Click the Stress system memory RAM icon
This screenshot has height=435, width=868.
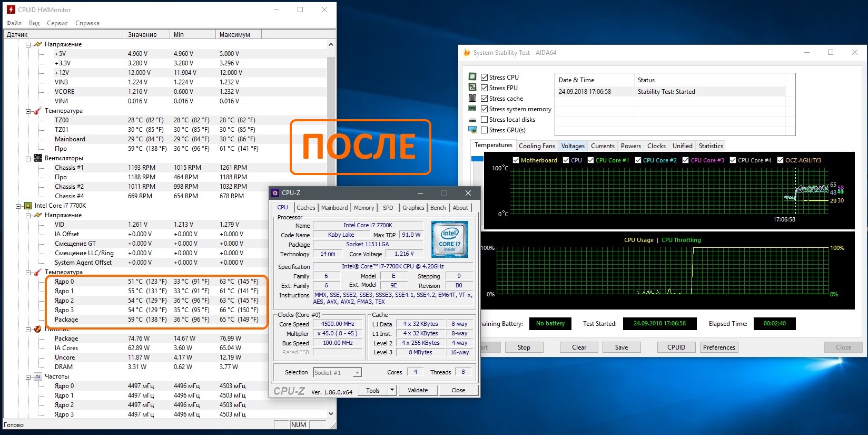(x=472, y=109)
